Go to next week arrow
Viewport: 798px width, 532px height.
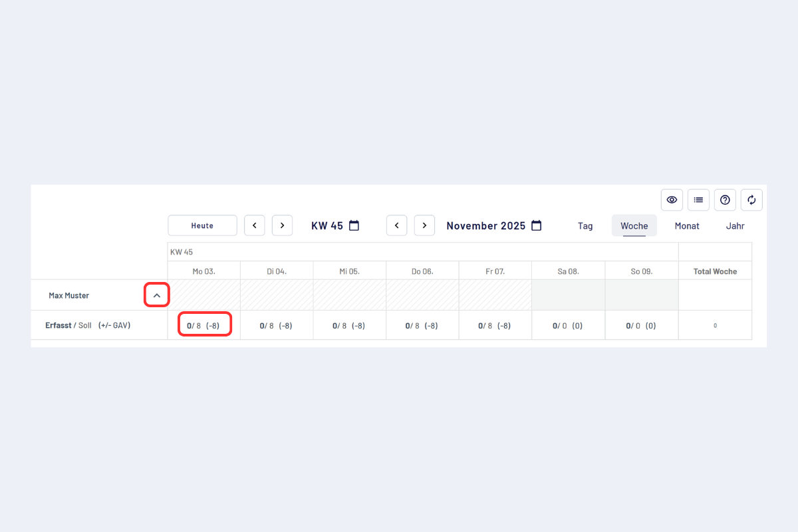tap(282, 225)
